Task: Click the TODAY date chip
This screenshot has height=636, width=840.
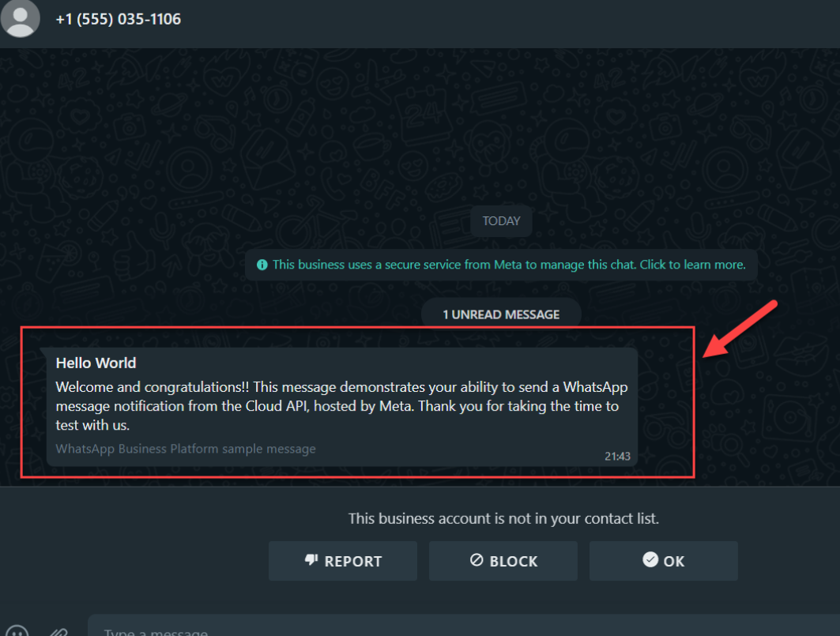Action: (x=502, y=220)
